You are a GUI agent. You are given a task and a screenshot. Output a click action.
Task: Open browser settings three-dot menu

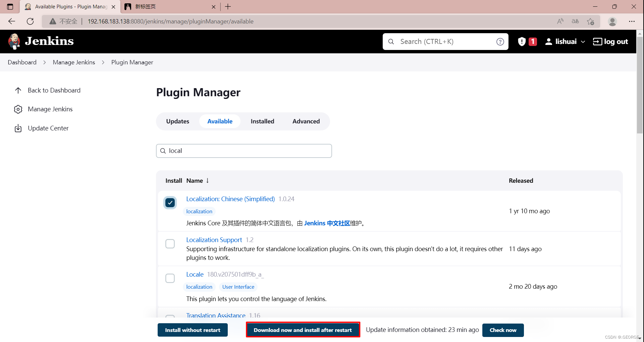[632, 21]
